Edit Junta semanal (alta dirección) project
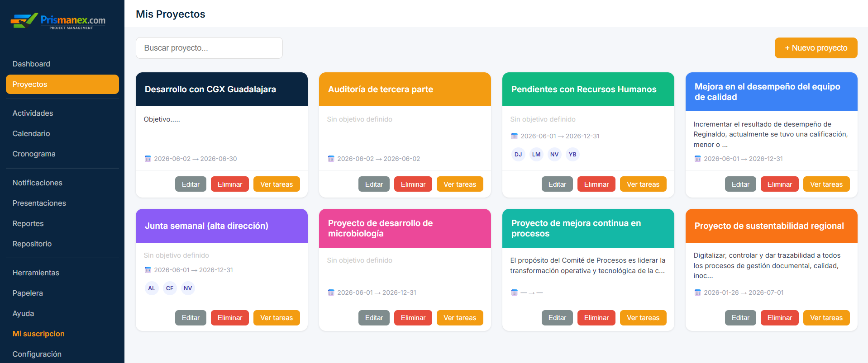The height and width of the screenshot is (363, 868). point(191,318)
